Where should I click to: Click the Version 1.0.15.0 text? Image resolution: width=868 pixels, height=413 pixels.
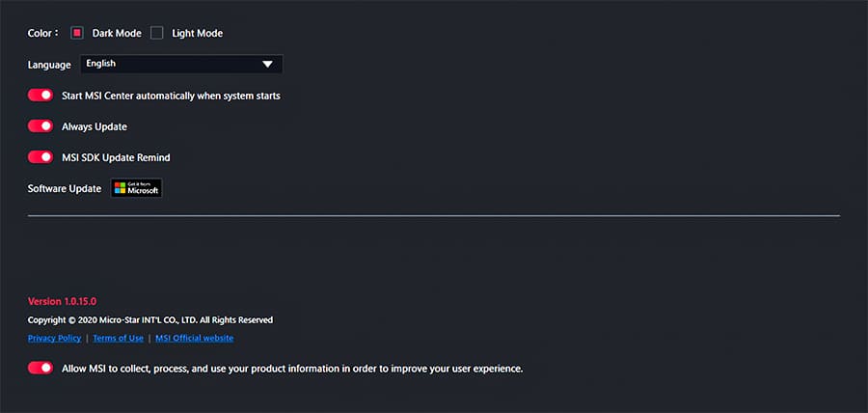pos(62,301)
